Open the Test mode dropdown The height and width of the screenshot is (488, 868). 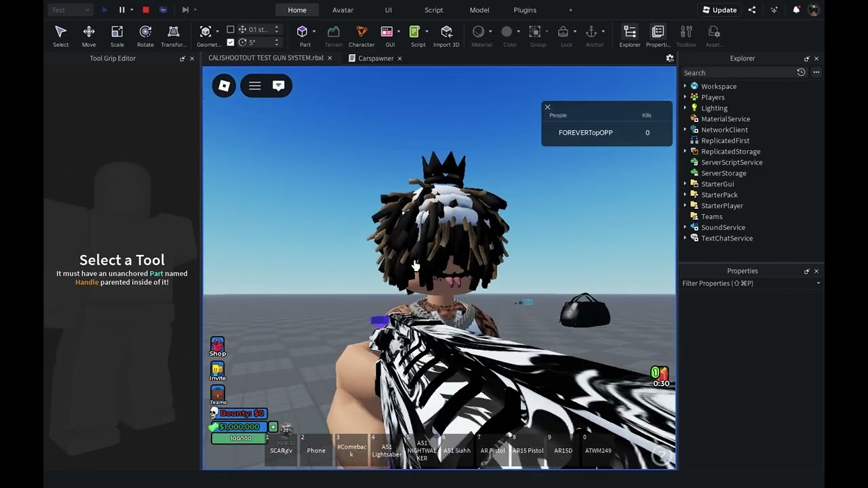pos(71,10)
